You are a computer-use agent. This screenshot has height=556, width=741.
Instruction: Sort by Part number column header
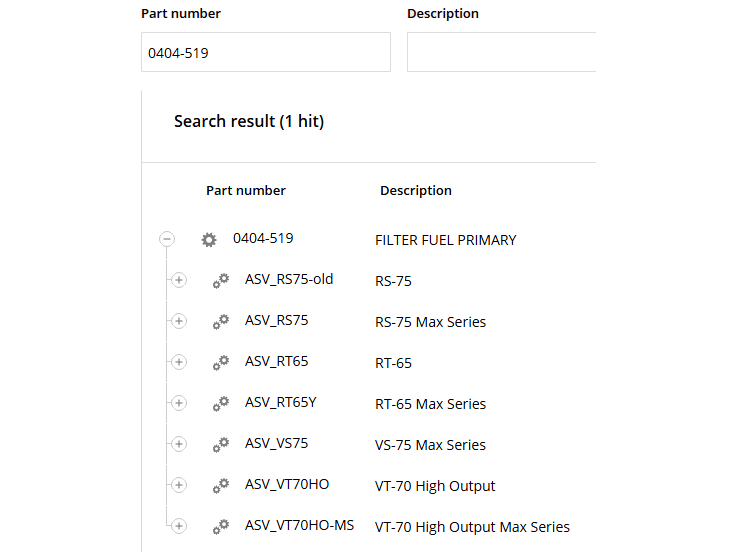(246, 190)
